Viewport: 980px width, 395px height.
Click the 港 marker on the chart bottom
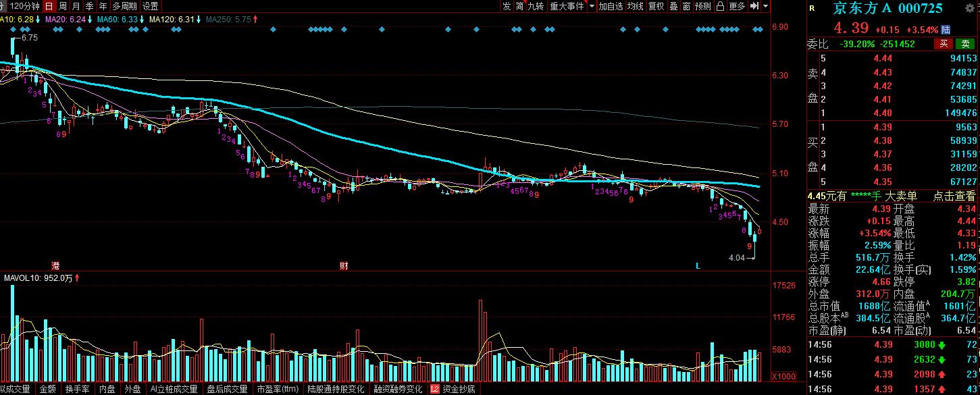click(56, 265)
